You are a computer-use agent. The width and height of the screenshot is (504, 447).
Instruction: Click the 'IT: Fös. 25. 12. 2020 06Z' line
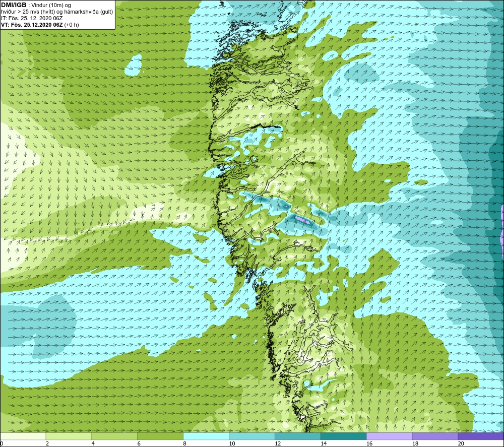pos(32,18)
